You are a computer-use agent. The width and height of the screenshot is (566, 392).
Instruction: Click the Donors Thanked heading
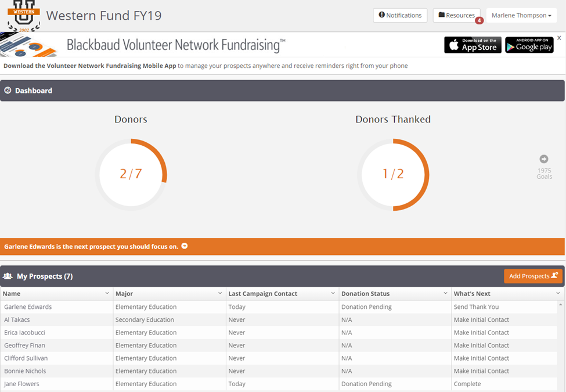coord(393,119)
